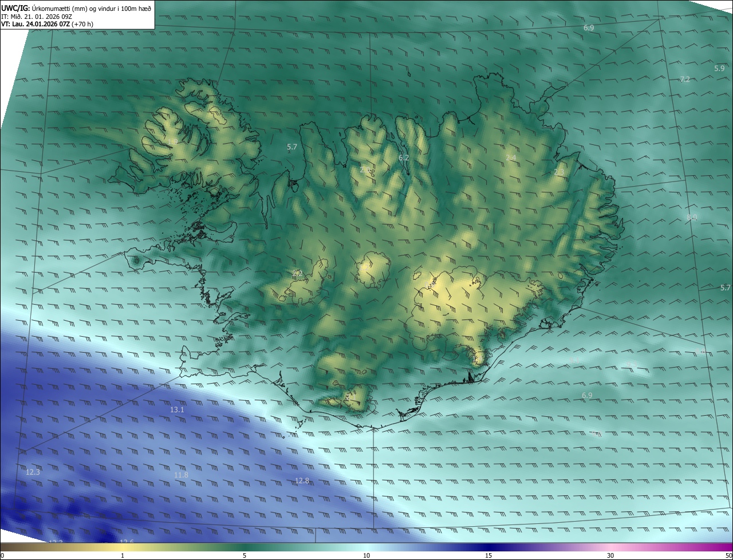Click the 2.3 value label
This screenshot has width=733, height=560.
[559, 172]
